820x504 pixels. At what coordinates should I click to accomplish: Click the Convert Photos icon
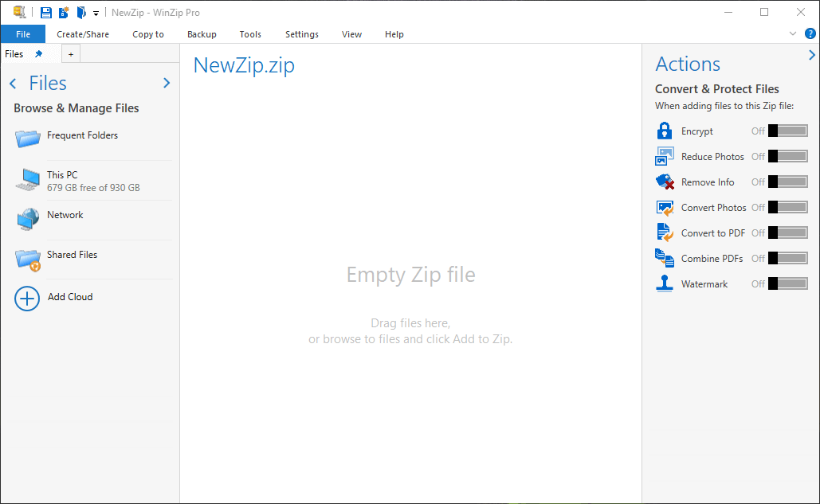(x=665, y=207)
